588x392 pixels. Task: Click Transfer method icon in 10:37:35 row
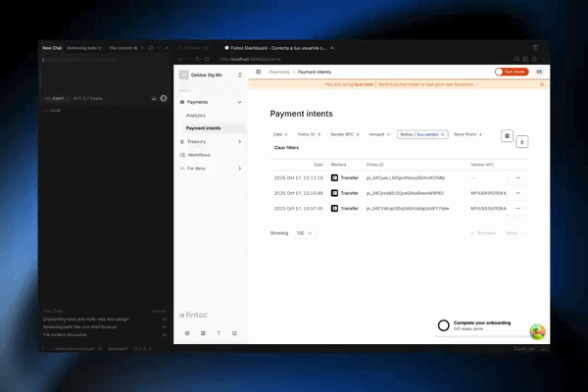[x=334, y=208]
